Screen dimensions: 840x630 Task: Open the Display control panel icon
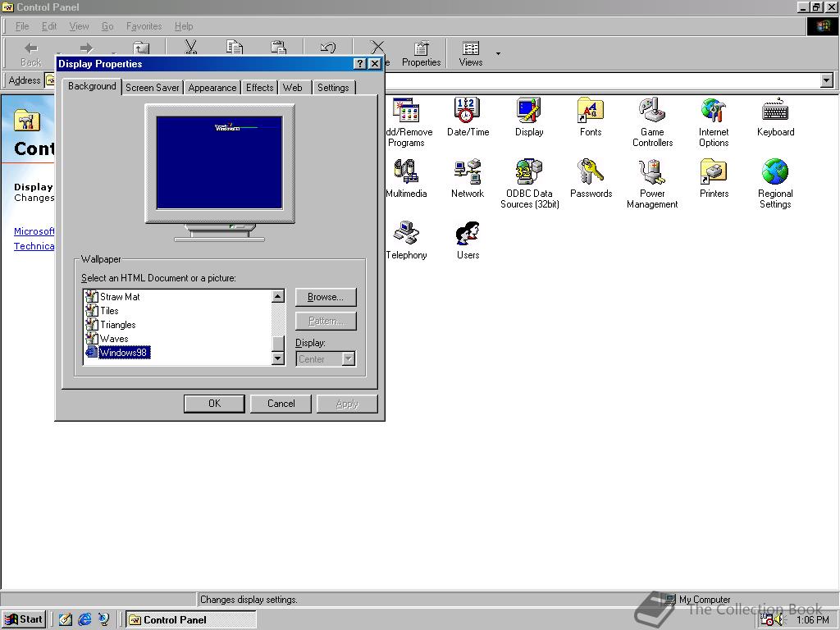click(x=529, y=116)
